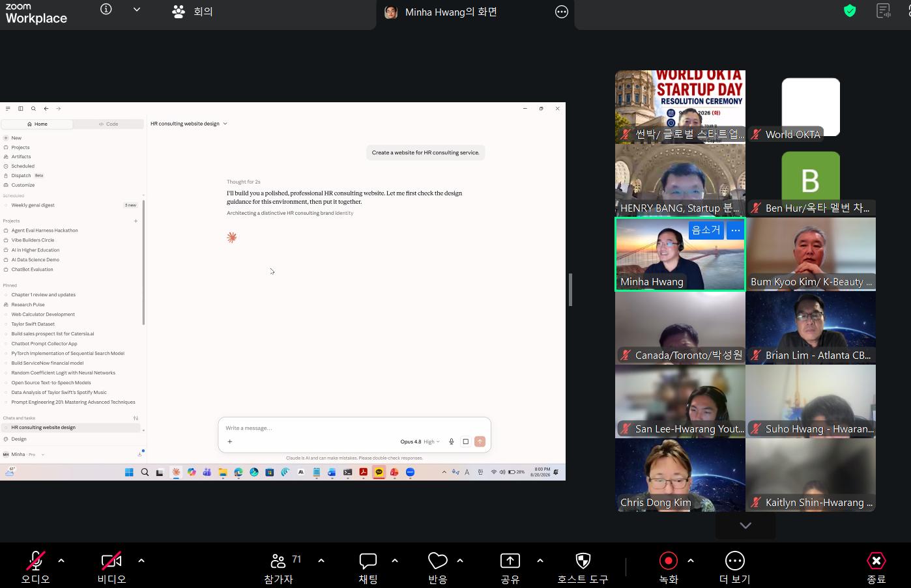Expand the share options arrow
Screen dimensions: 911x588
tap(540, 560)
